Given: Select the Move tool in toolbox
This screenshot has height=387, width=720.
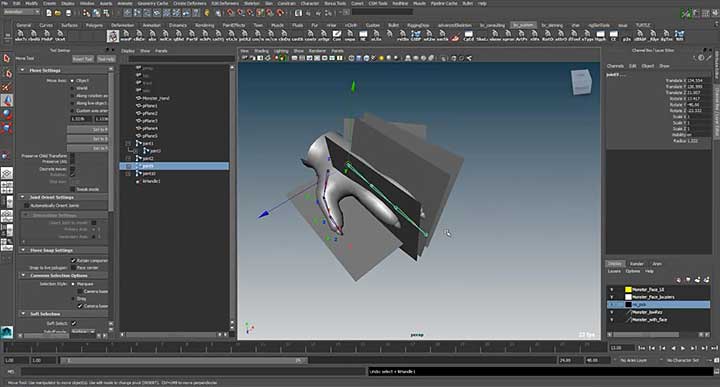Looking at the screenshot, I should (x=6, y=101).
